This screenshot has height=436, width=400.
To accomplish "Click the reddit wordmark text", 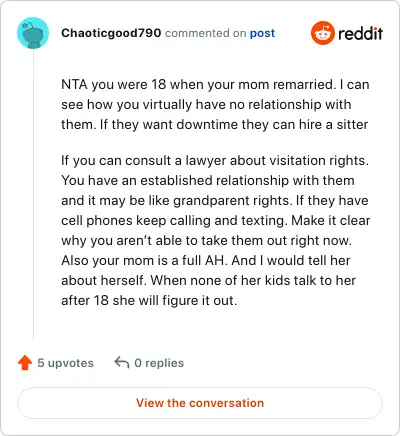I will pos(360,33).
